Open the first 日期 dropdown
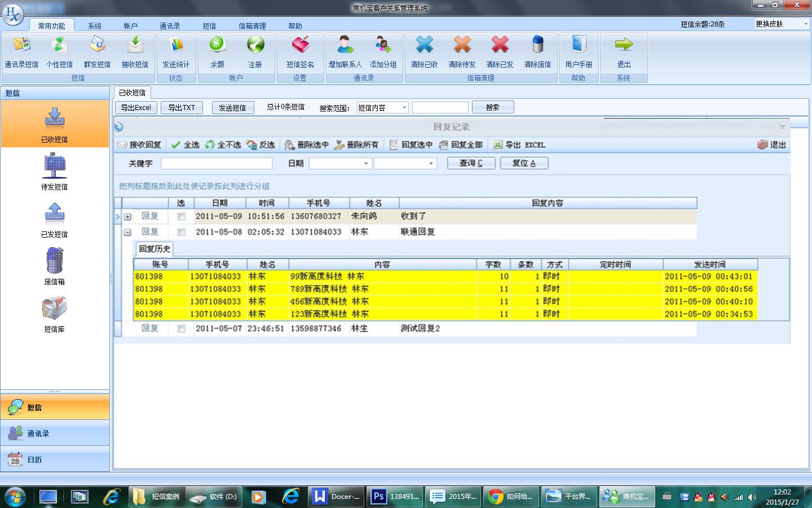 [x=366, y=164]
